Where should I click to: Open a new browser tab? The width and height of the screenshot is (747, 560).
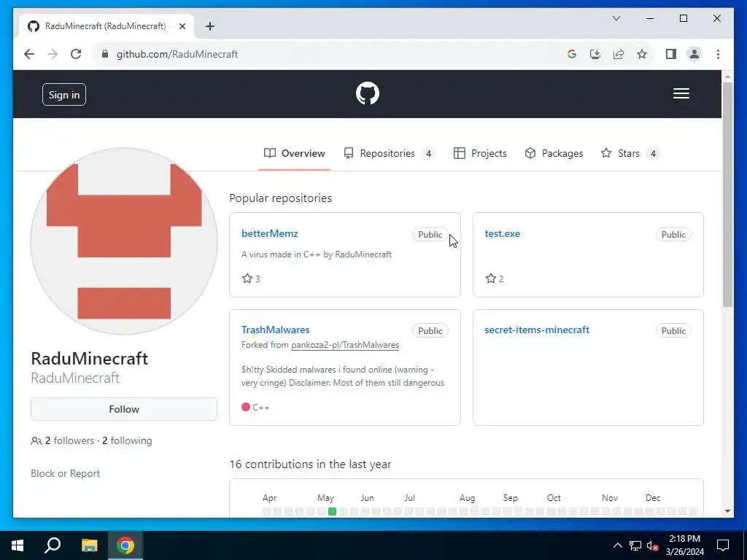209,26
